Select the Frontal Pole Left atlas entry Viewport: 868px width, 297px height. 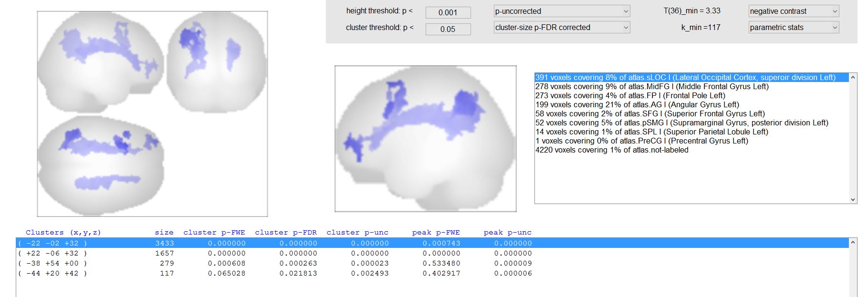point(630,95)
